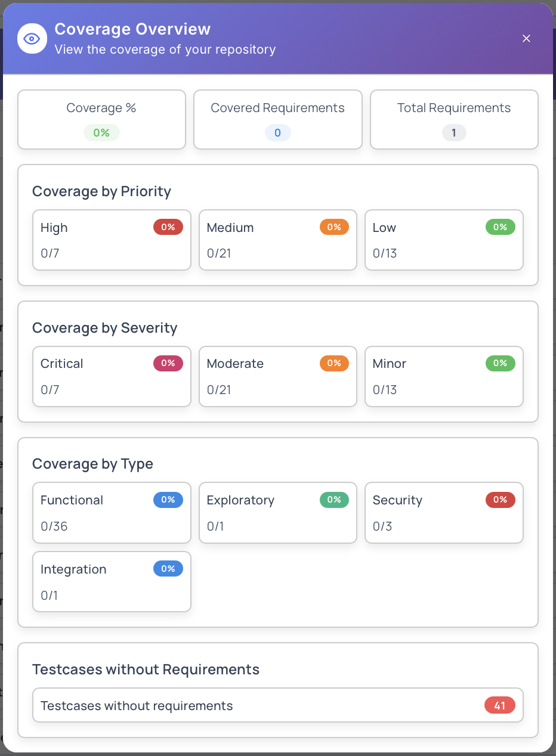The height and width of the screenshot is (756, 556).
Task: Click the Critical severity 0% badge
Action: [x=168, y=363]
